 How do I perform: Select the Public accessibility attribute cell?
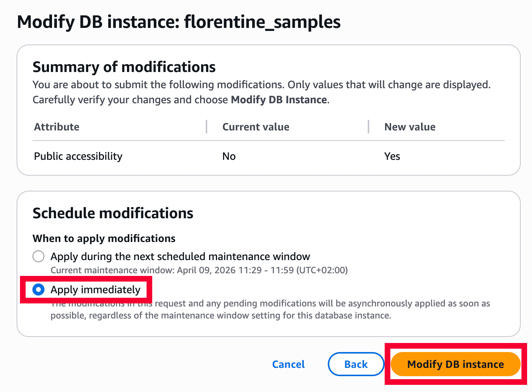click(x=78, y=156)
